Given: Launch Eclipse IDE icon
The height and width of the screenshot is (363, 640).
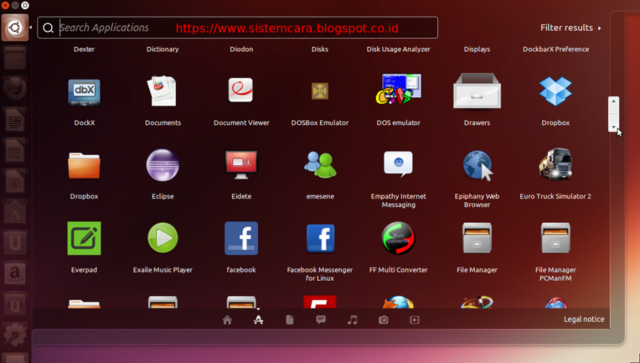Looking at the screenshot, I should 162,165.
